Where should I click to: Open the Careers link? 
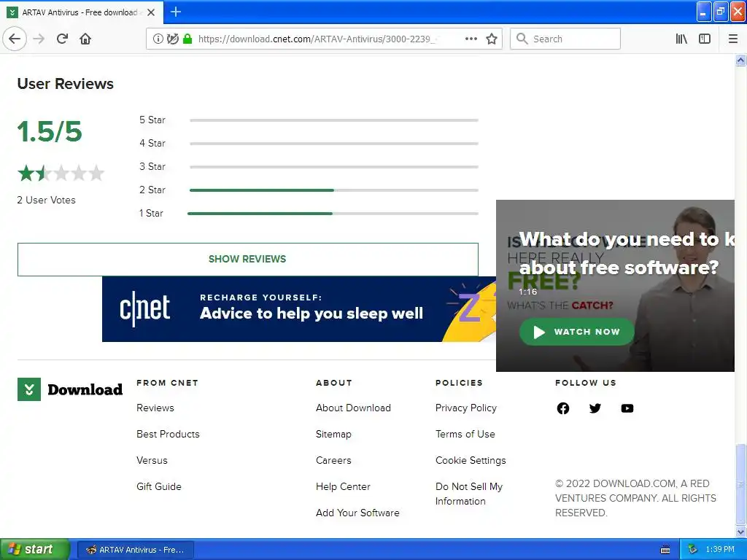[x=333, y=460]
